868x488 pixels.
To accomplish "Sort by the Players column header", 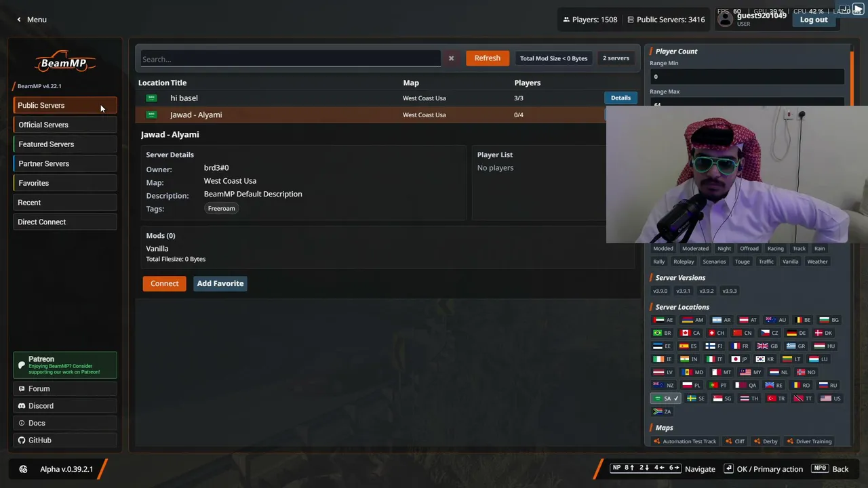I will click(528, 83).
